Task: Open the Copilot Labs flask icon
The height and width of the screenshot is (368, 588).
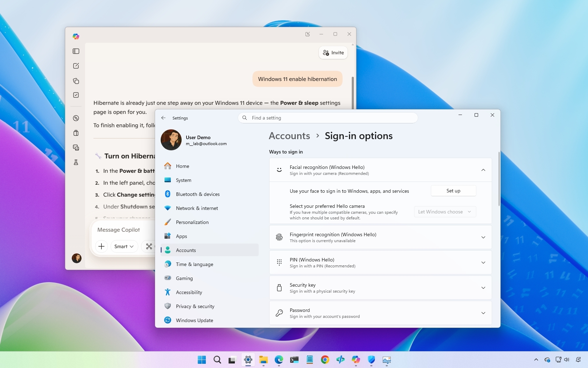Action: pyautogui.click(x=76, y=162)
